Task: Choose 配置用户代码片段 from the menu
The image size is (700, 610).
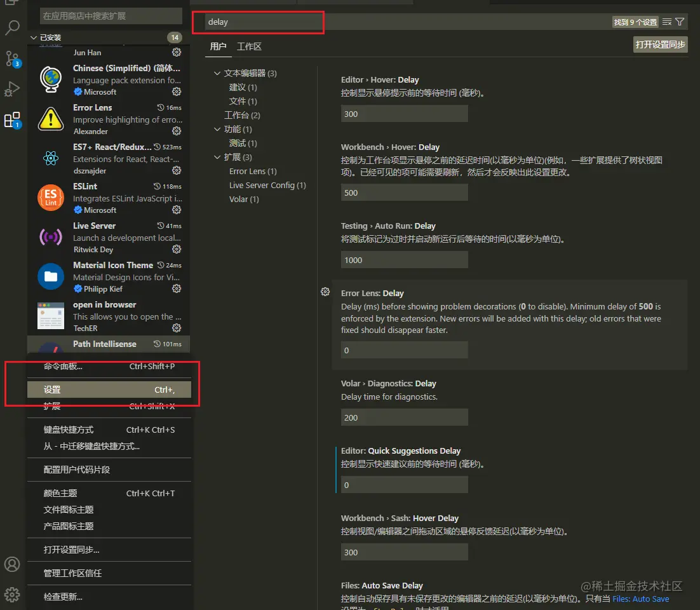Action: coord(109,470)
